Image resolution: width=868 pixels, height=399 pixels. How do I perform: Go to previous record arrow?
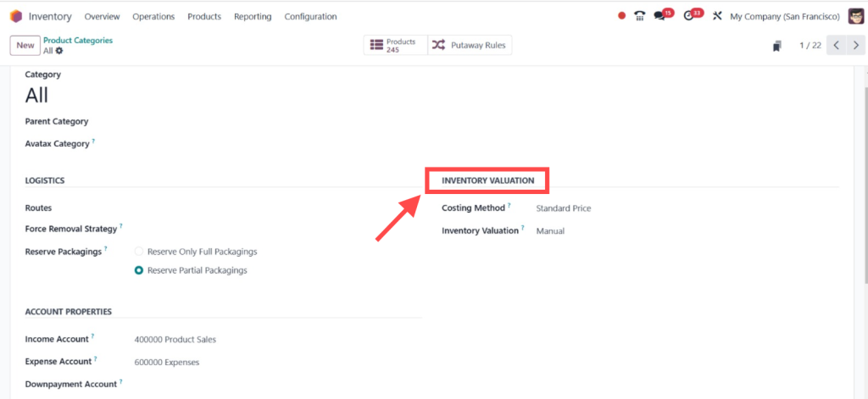pos(836,46)
